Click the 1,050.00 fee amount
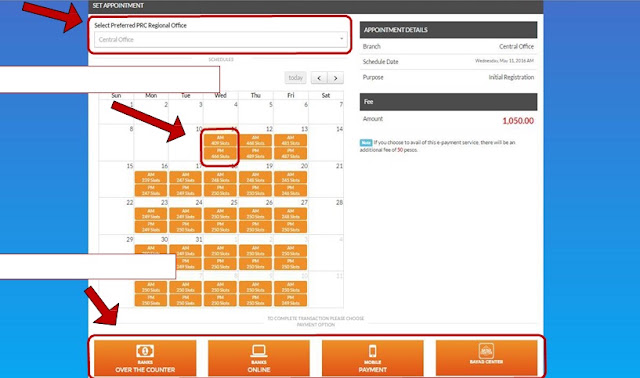The width and height of the screenshot is (640, 378). (x=518, y=121)
